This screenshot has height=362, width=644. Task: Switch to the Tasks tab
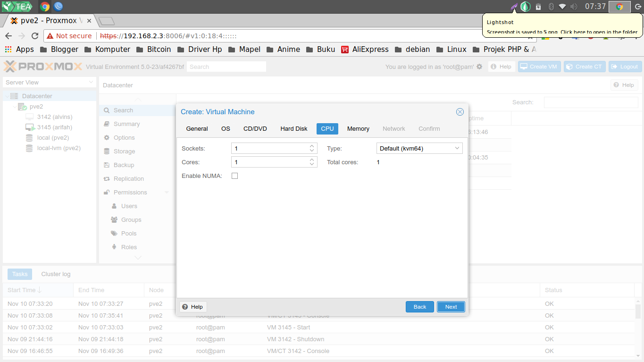pos(20,274)
